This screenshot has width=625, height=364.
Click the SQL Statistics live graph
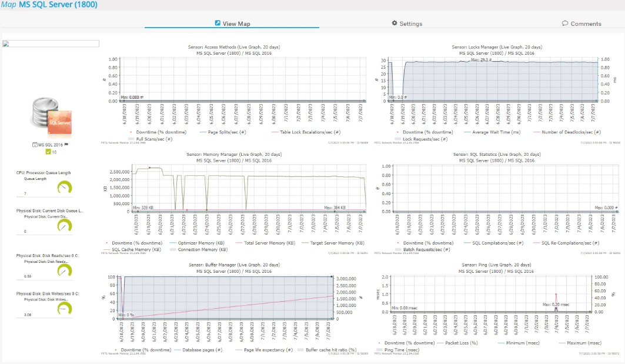coord(506,189)
